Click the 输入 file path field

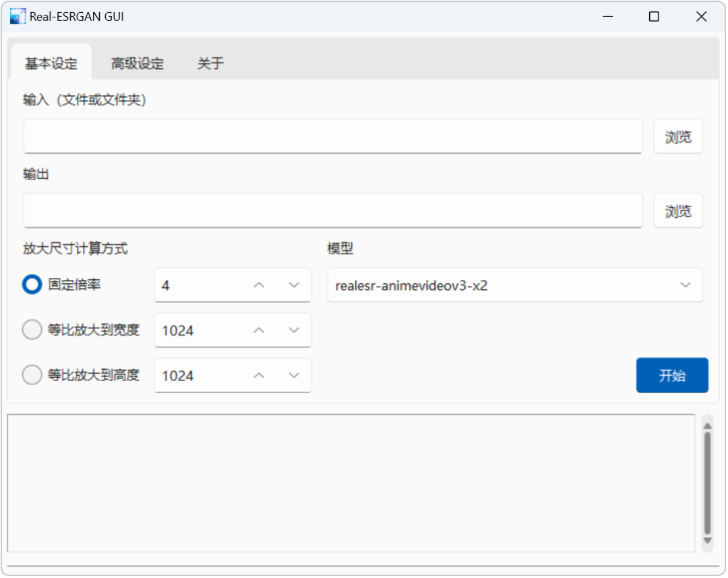click(333, 136)
